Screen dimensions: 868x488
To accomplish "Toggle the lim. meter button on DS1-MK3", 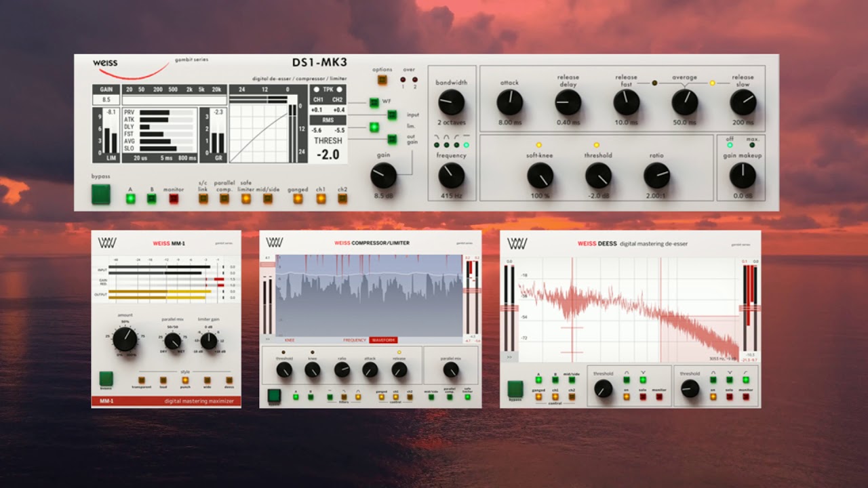I will [x=373, y=127].
